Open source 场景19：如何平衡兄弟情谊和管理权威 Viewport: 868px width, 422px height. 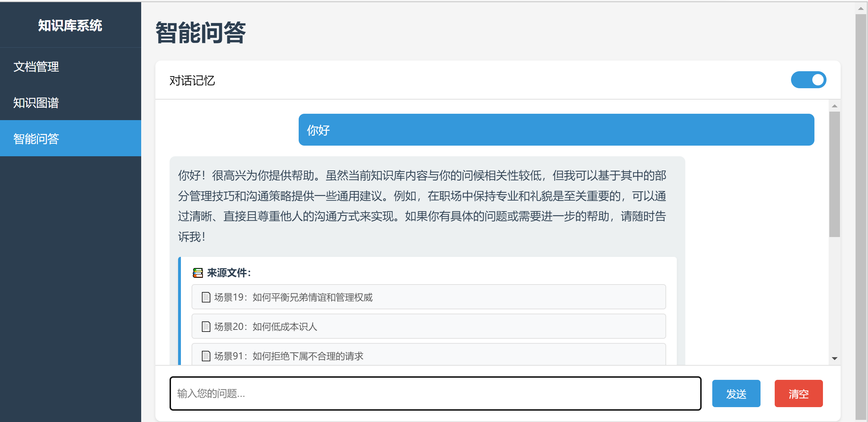pos(429,297)
